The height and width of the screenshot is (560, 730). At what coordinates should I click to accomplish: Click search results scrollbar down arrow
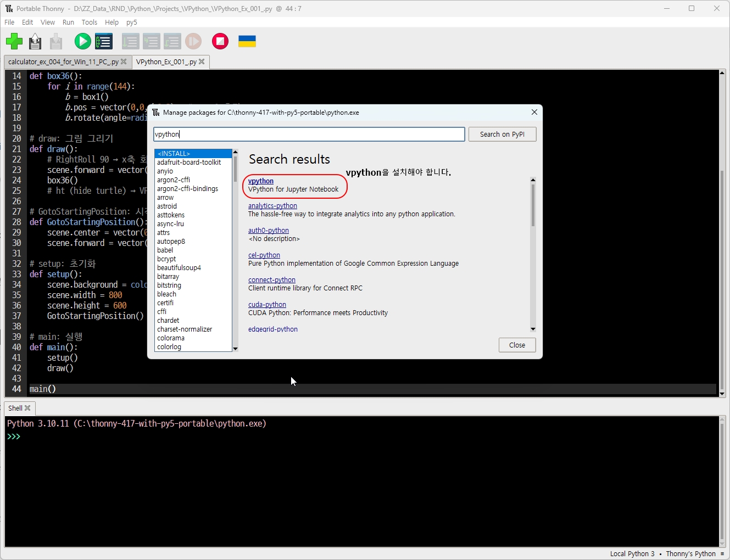coord(533,328)
